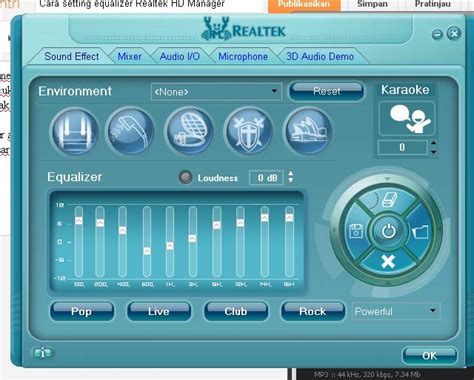Screen dimensions: 474x380
Task: Click the X delete preset icon
Action: pyautogui.click(x=388, y=262)
